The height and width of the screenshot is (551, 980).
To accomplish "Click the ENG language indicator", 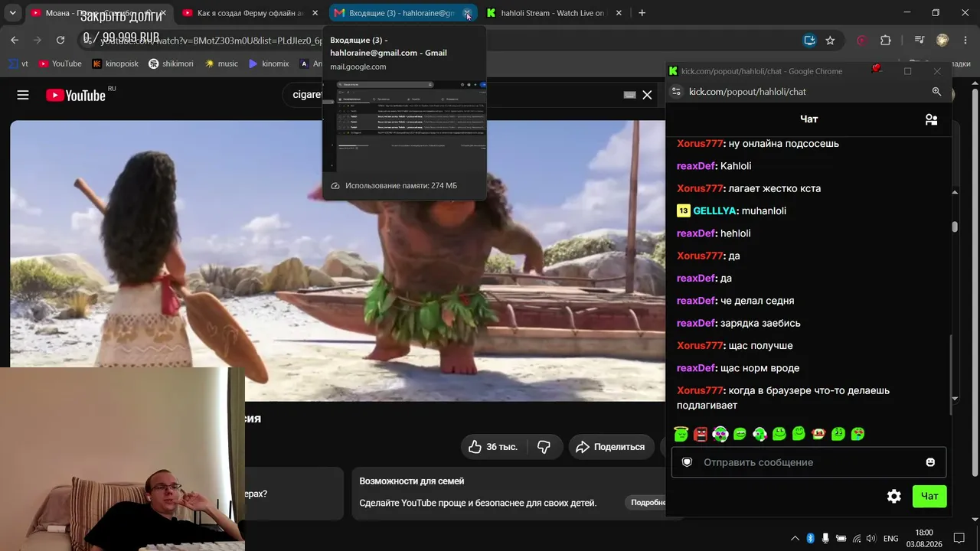I will pyautogui.click(x=890, y=539).
